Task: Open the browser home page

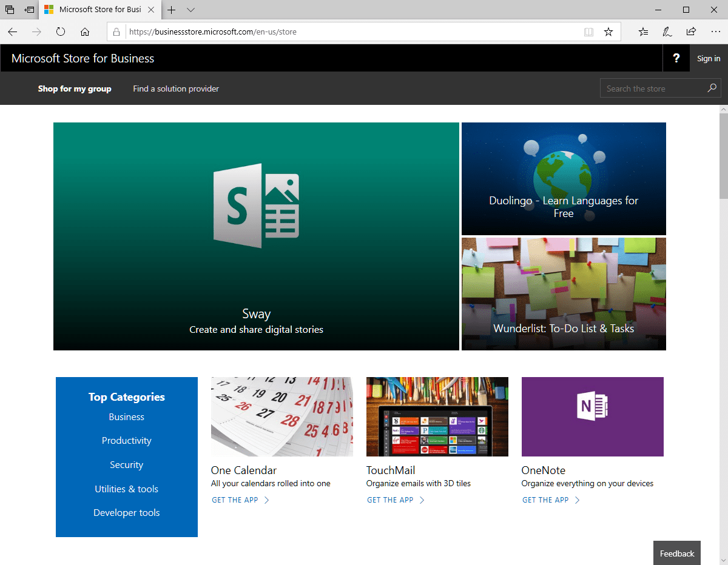Action: [85, 32]
